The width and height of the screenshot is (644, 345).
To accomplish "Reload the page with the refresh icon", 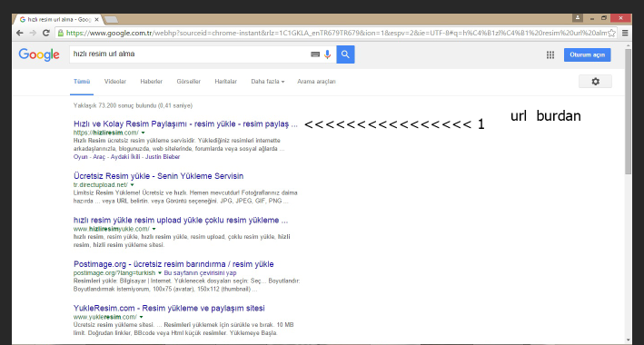I will 46,33.
